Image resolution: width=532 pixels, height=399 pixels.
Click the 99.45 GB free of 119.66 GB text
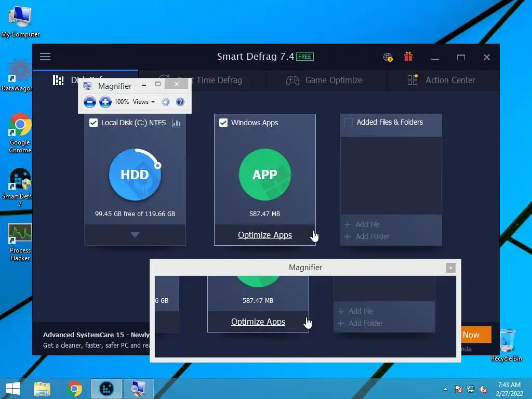(x=135, y=214)
